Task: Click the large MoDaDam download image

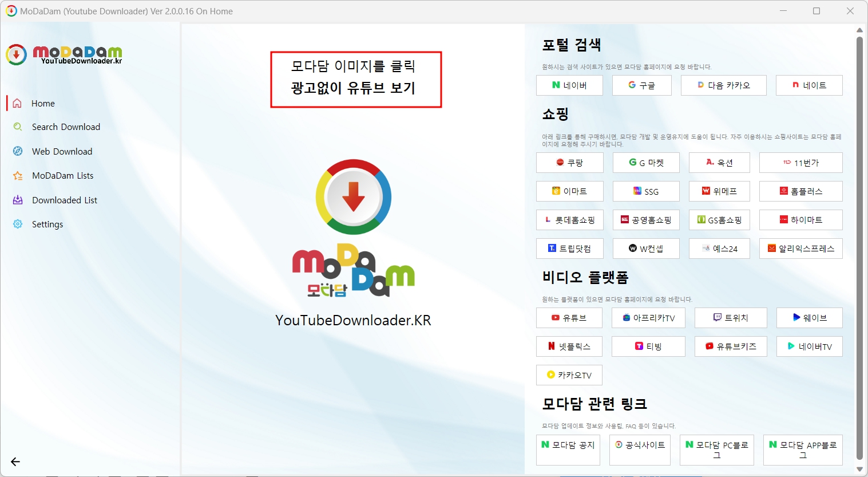Action: (x=353, y=228)
